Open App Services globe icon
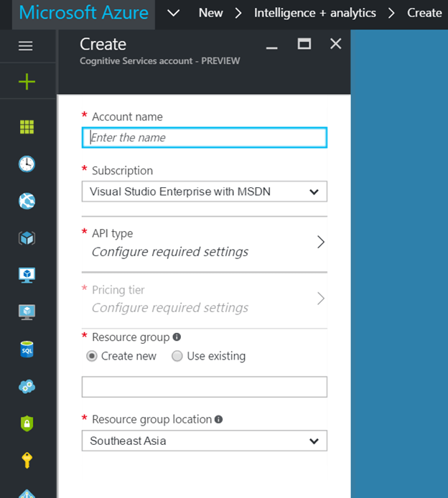 tap(27, 201)
